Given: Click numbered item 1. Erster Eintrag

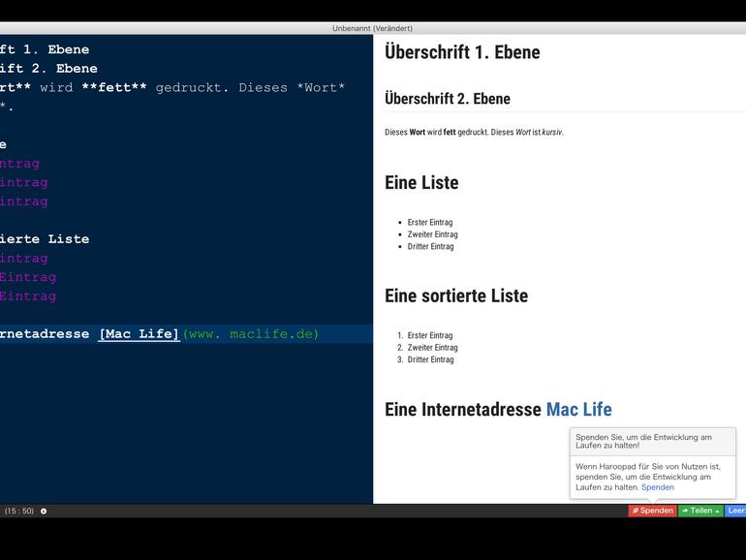Looking at the screenshot, I should [x=425, y=335].
